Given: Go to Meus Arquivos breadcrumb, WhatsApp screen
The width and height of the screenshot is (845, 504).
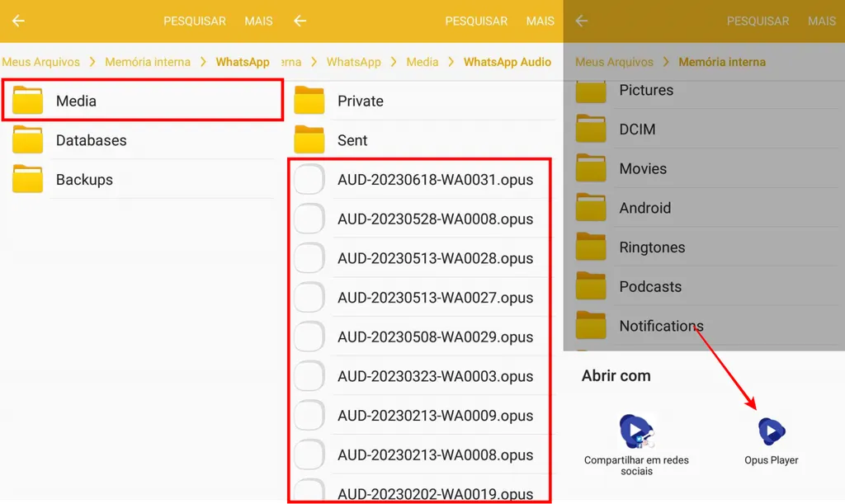Looking at the screenshot, I should (x=41, y=62).
